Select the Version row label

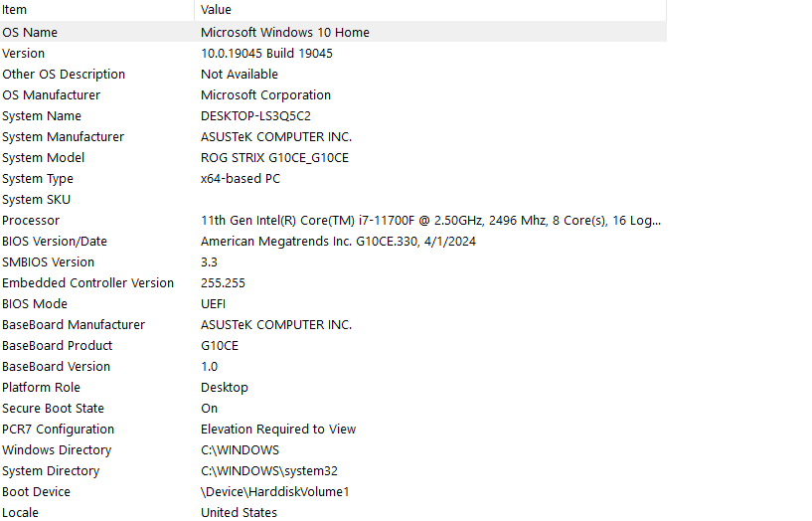23,54
